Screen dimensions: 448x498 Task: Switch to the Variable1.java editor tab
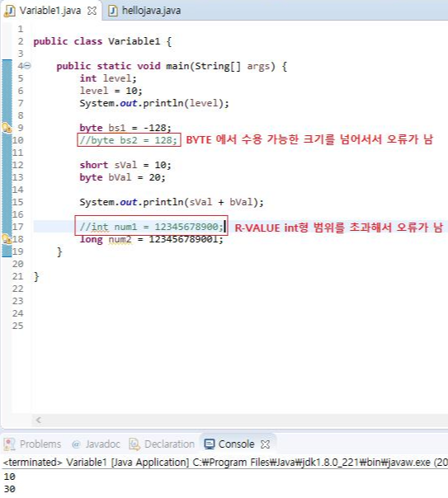coord(50,11)
